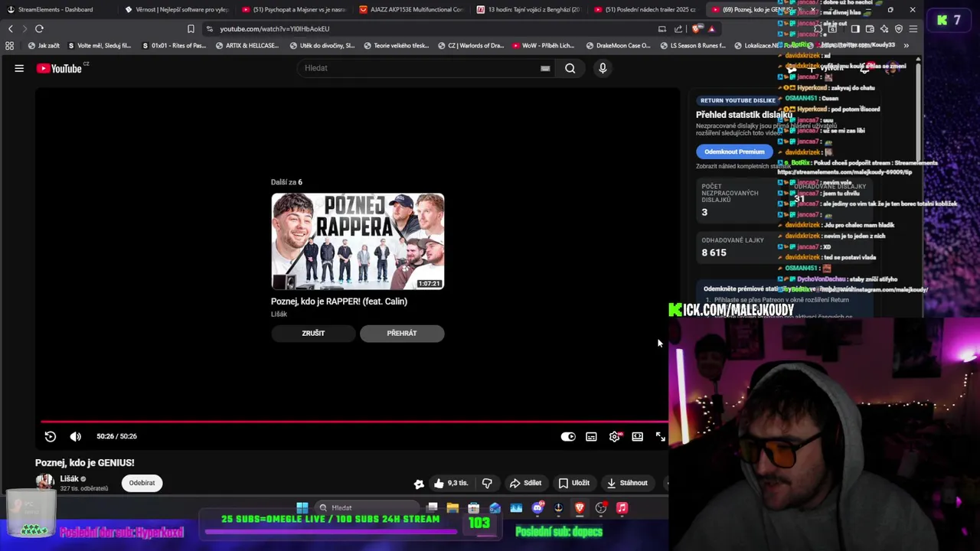Toggle subtitles in the video player
This screenshot has width=980, height=551.
[x=591, y=436]
